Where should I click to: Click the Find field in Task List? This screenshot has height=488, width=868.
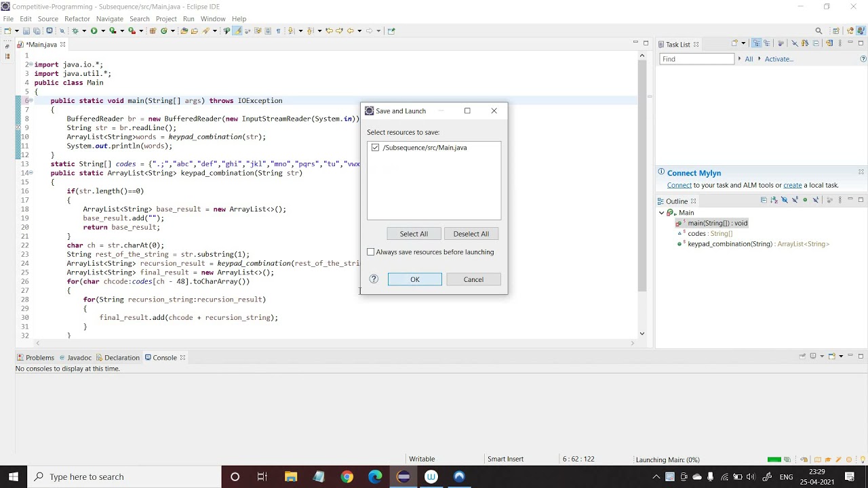(696, 59)
